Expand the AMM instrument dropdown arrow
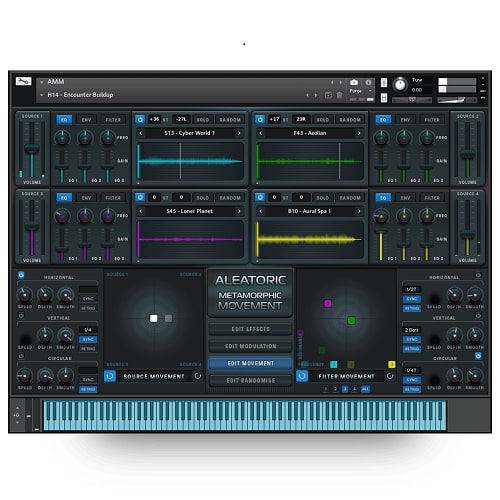The height and width of the screenshot is (500, 500). [42, 82]
